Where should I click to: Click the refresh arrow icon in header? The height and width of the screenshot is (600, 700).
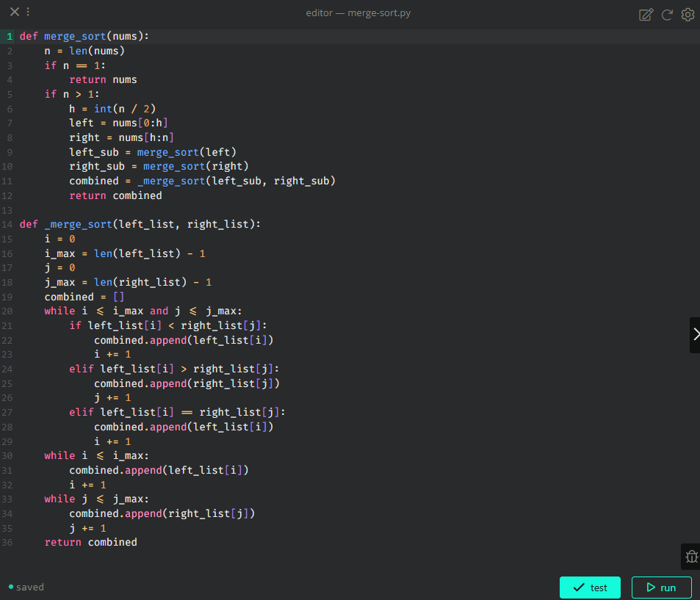pyautogui.click(x=667, y=15)
